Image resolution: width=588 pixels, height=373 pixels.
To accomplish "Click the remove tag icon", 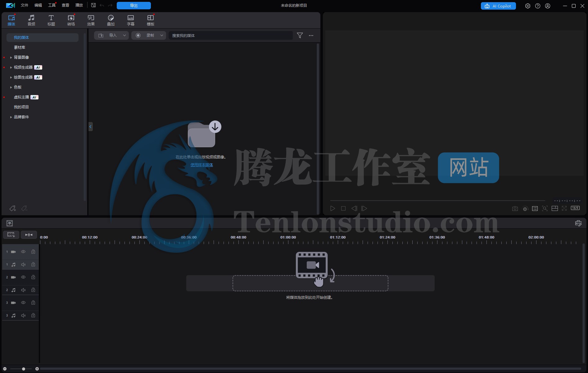I will tap(24, 208).
